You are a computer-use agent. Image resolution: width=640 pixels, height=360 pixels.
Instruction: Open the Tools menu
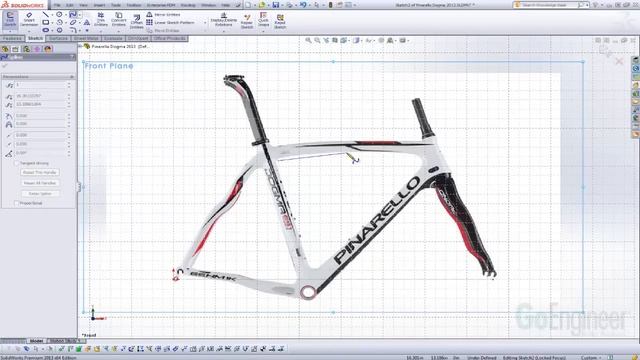(116, 5)
